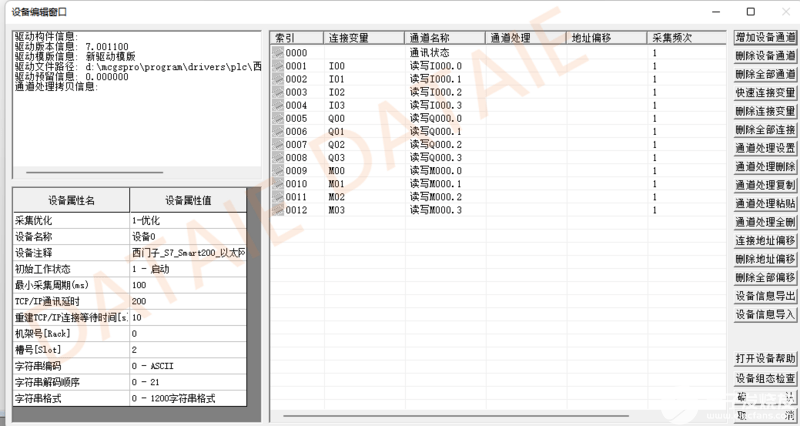Edit TCP/IP通讯延时 value 200
The width and height of the screenshot is (800, 426).
[x=188, y=302]
